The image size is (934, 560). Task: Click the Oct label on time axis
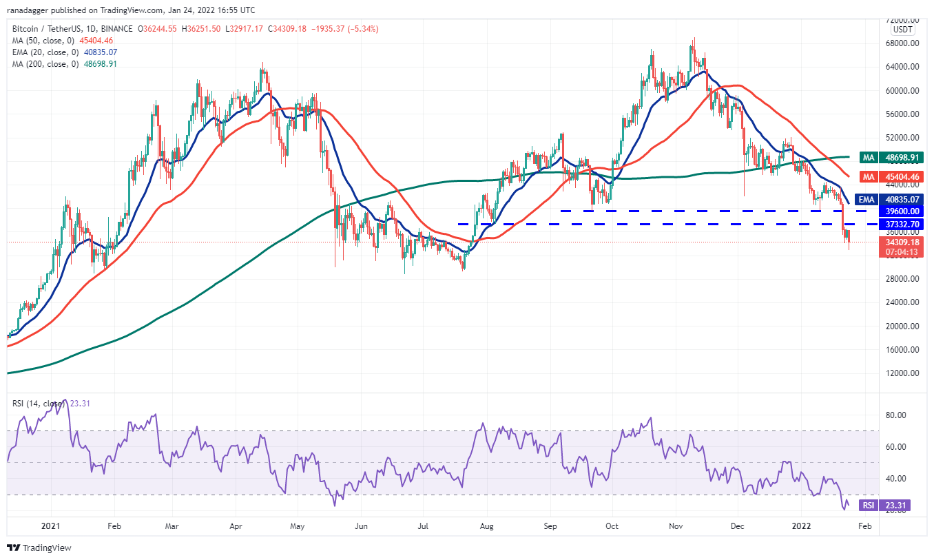pos(612,526)
